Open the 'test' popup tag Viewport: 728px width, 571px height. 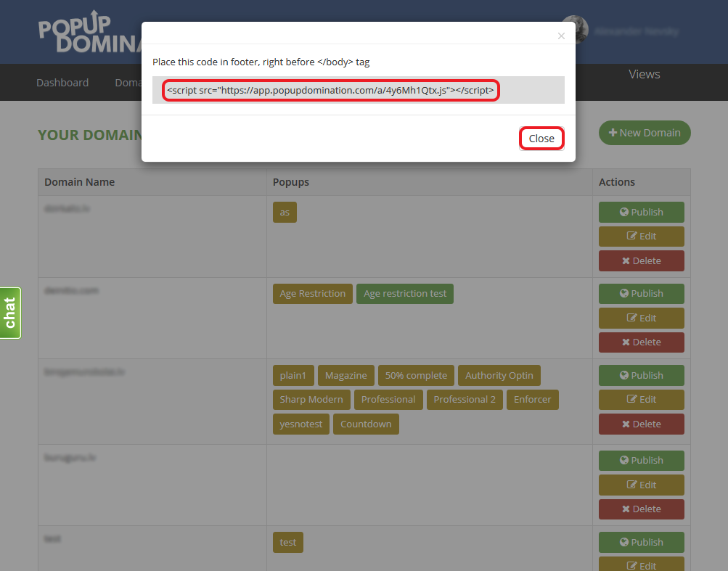(x=288, y=542)
